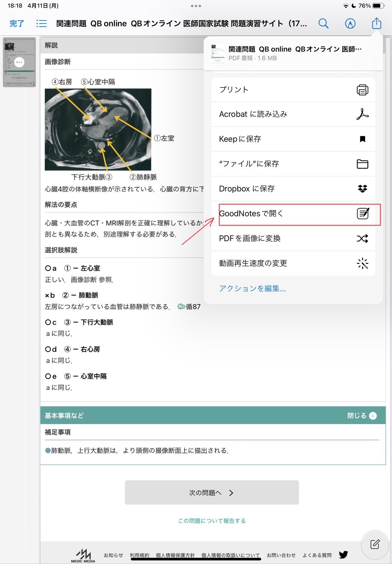Tap the 選択肢解説 heading
Screen dimensions: 392x564
(x=61, y=250)
